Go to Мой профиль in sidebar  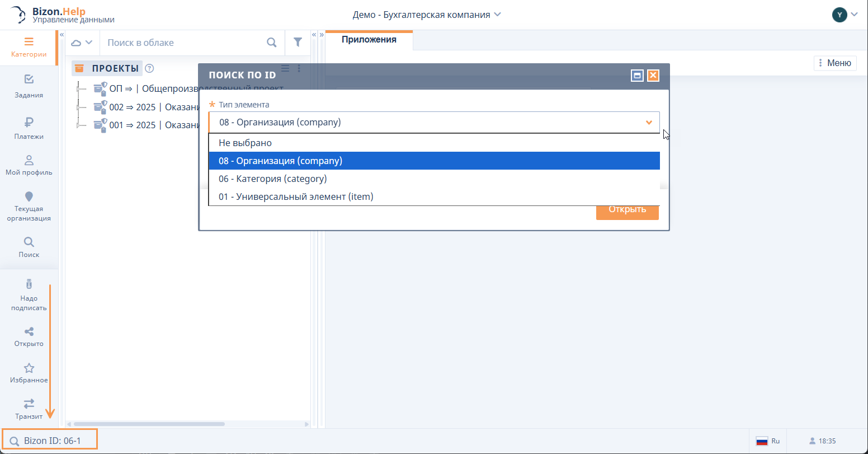[29, 165]
